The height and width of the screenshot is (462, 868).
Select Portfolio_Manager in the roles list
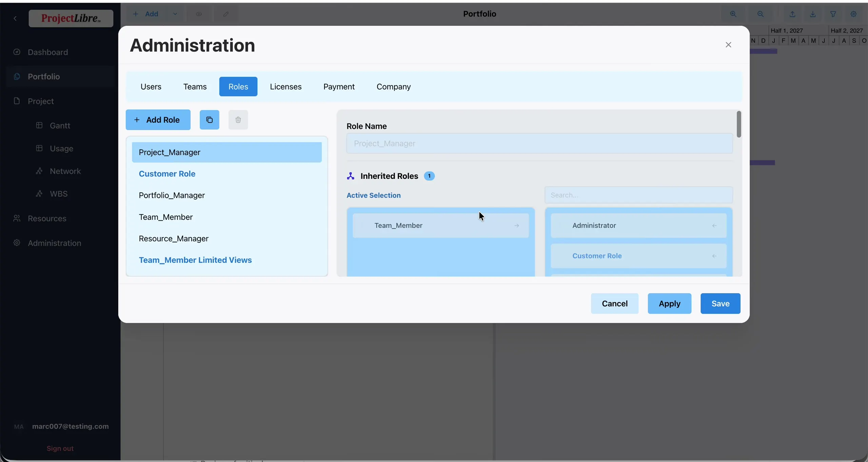(227, 195)
